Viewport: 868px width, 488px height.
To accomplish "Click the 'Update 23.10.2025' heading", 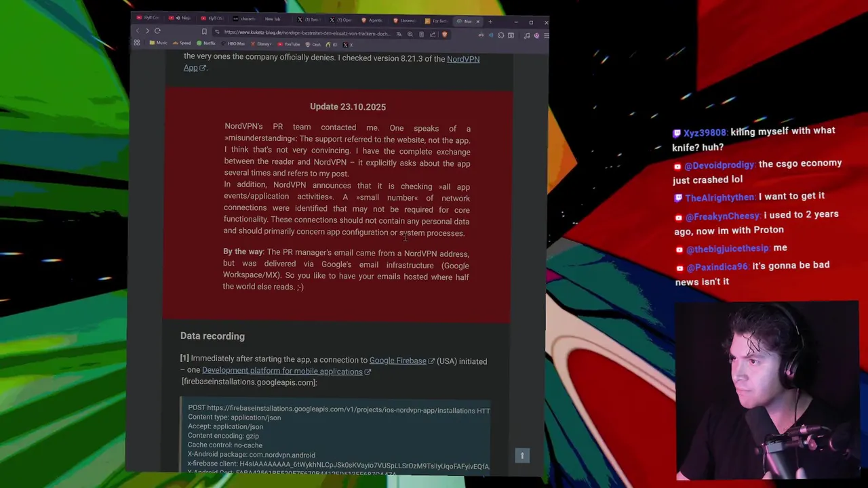I will click(x=348, y=106).
